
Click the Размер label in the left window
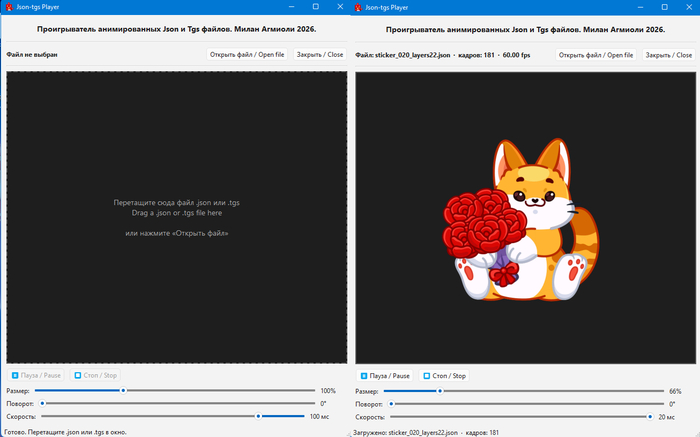[x=18, y=391]
